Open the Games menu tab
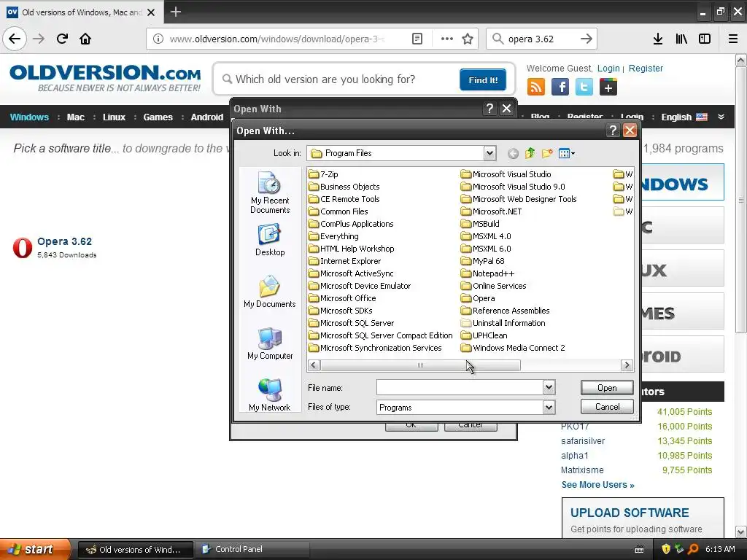Screen dimensions: 747x560 tap(158, 117)
